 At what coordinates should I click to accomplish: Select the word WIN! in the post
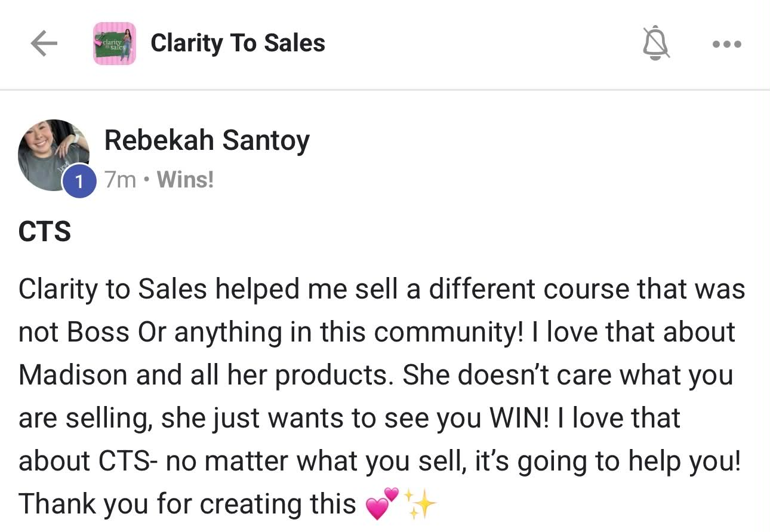click(519, 417)
